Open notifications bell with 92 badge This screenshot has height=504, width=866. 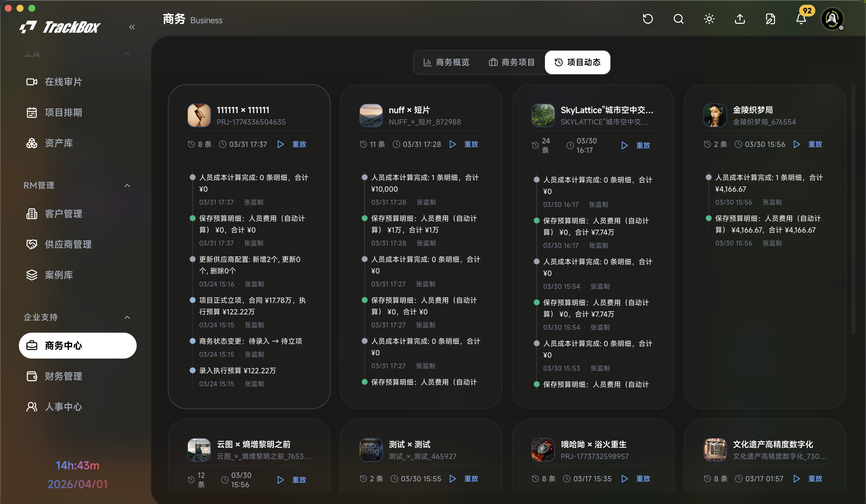[801, 19]
